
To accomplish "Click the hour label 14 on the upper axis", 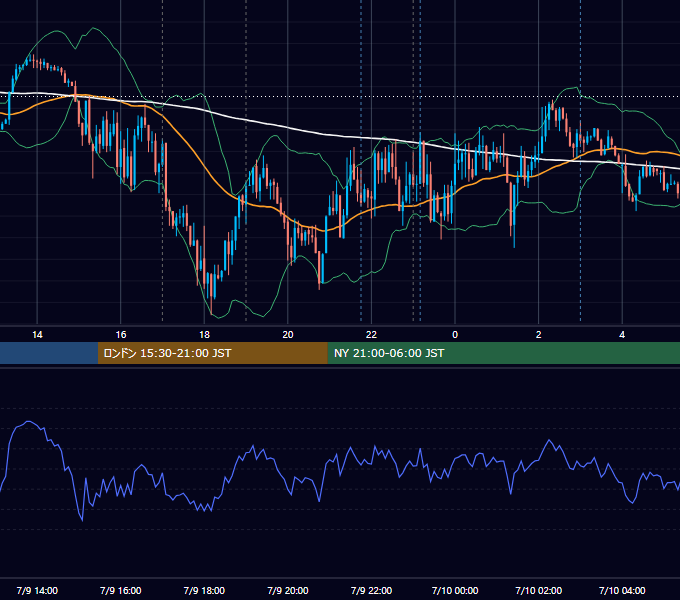I will click(x=37, y=335).
